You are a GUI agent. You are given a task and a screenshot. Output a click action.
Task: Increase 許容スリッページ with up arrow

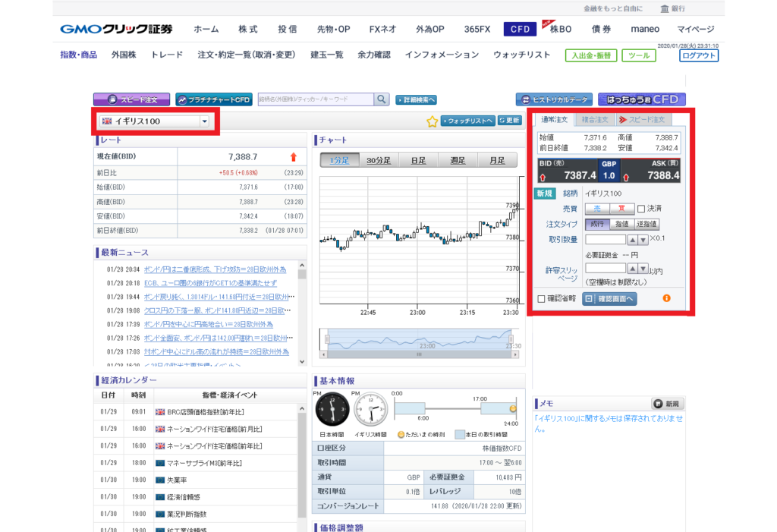click(x=632, y=269)
